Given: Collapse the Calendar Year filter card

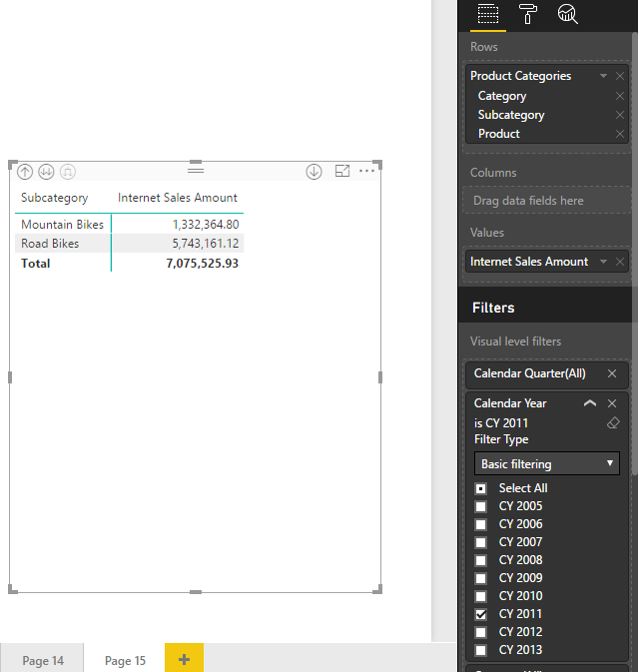Looking at the screenshot, I should [590, 403].
